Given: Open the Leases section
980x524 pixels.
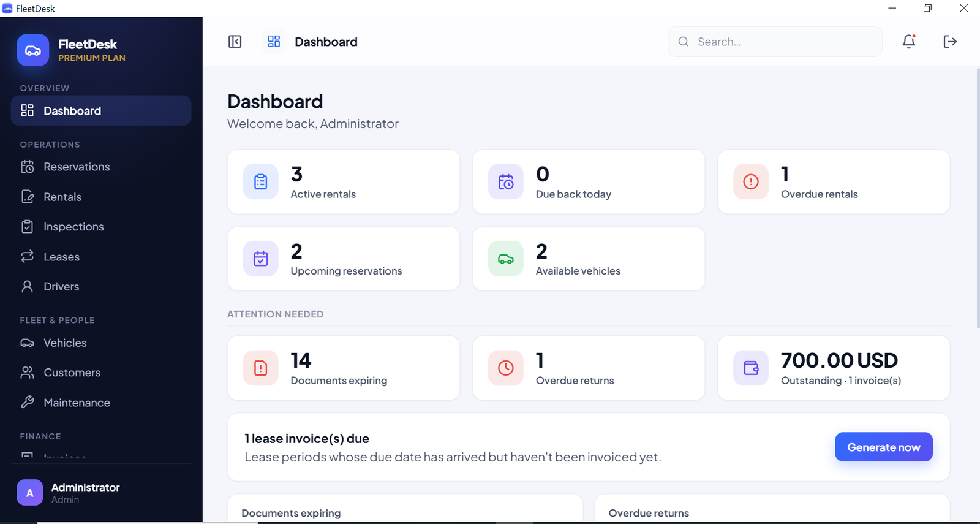Looking at the screenshot, I should [101, 256].
